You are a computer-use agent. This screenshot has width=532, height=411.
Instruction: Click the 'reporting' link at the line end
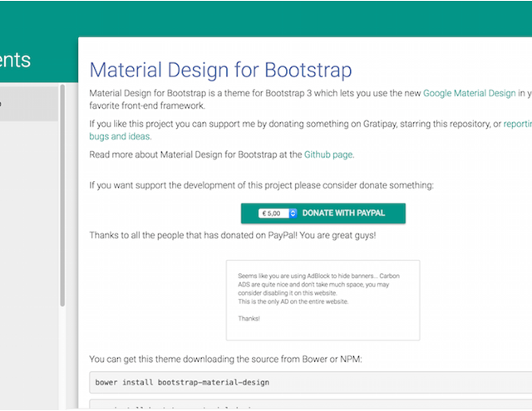pos(517,125)
